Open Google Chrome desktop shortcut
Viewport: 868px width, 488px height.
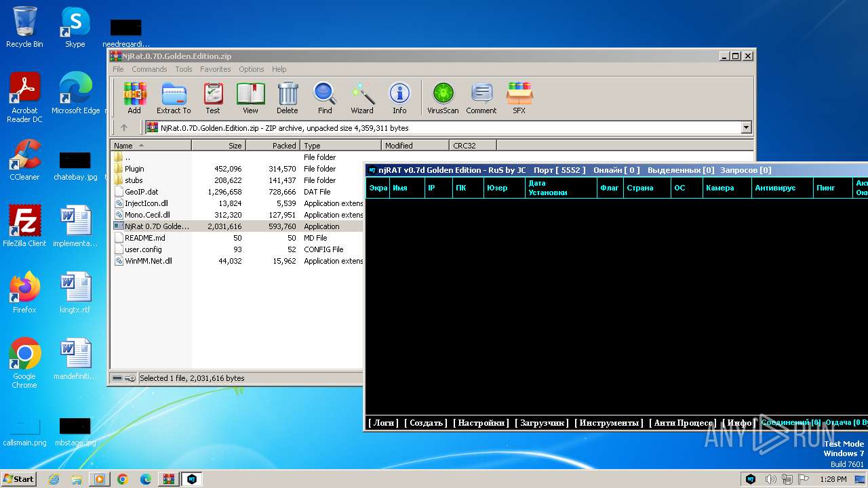pos(24,363)
